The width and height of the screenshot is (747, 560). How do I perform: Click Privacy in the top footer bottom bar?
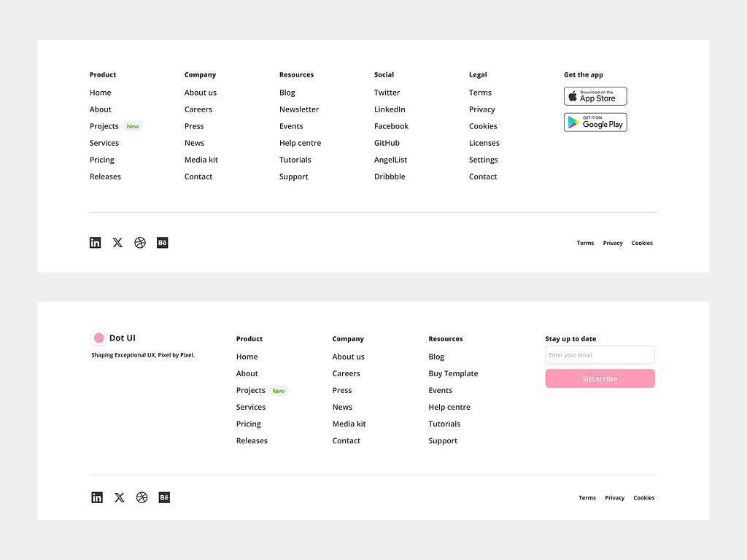click(613, 243)
